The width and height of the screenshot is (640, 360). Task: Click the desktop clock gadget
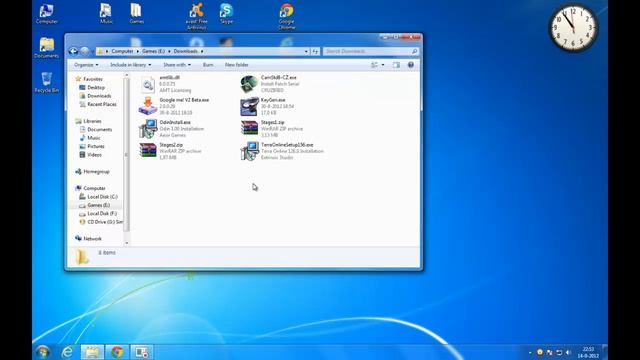click(x=573, y=28)
